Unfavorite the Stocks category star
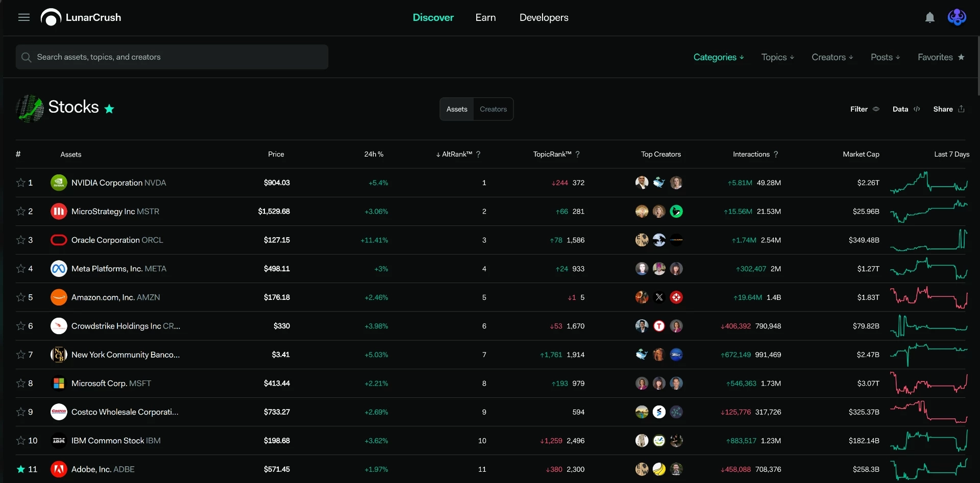Image resolution: width=980 pixels, height=483 pixels. [109, 109]
